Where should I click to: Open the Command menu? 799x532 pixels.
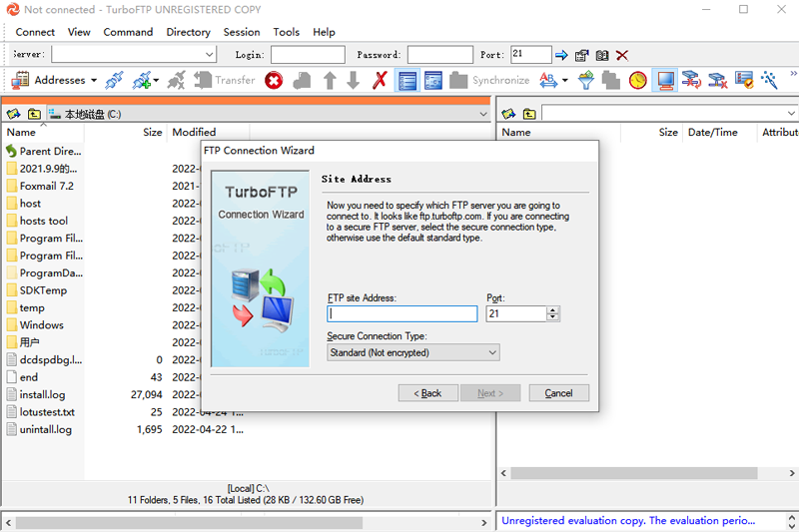128,32
